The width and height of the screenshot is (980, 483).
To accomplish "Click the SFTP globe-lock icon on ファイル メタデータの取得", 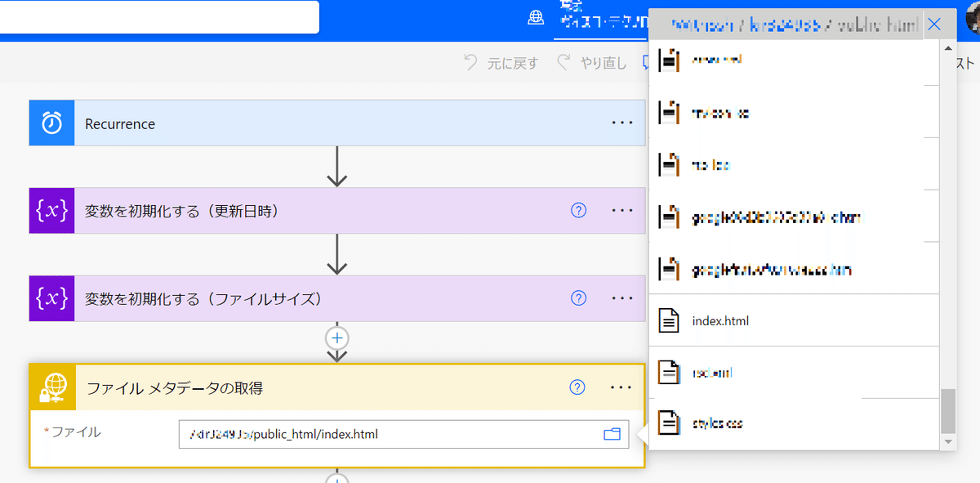I will (53, 387).
